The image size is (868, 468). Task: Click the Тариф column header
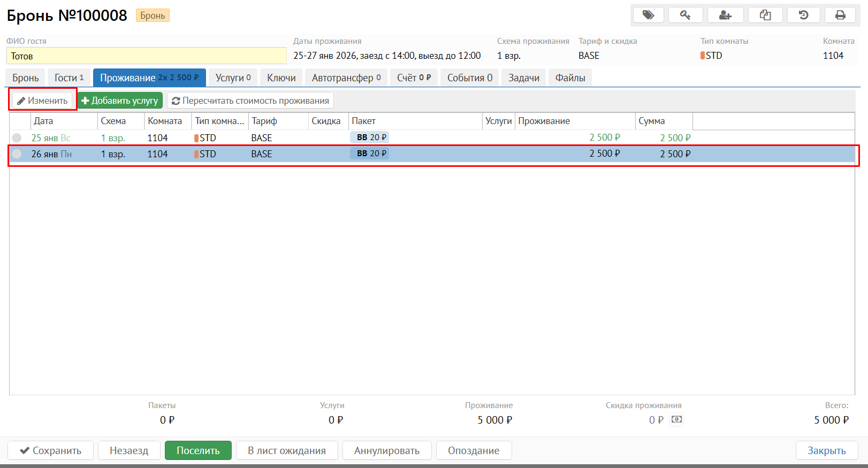pyautogui.click(x=278, y=121)
